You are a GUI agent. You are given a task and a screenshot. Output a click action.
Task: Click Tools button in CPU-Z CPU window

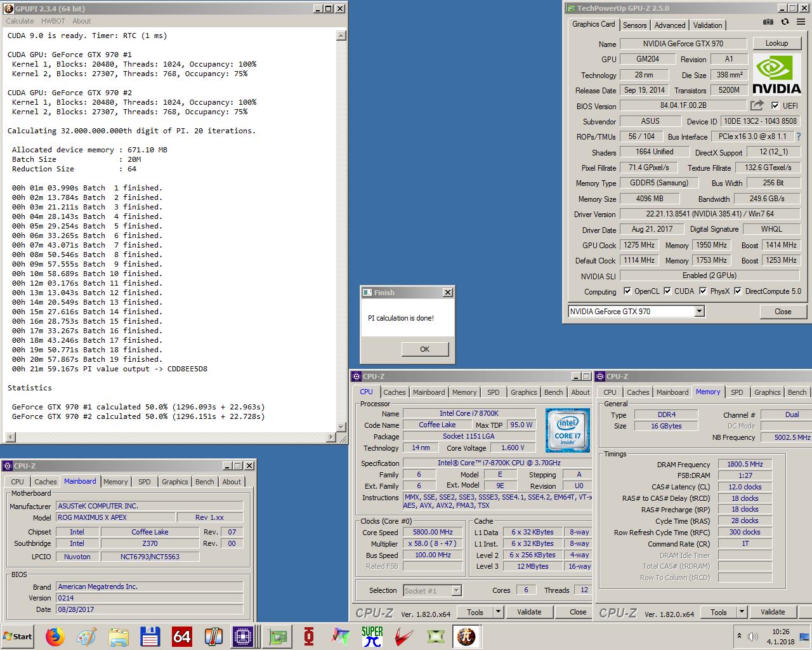(x=475, y=612)
